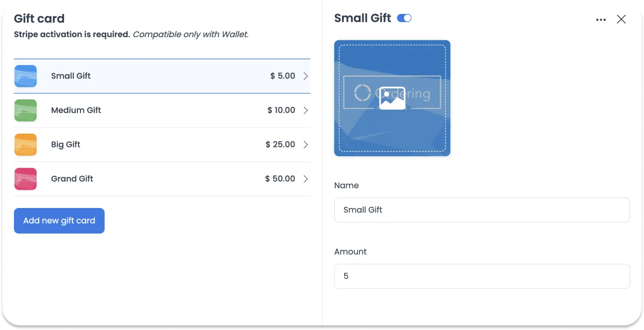Screen dimensions: 644x330
Task: Select the Small Gift list label
Action: tap(71, 76)
